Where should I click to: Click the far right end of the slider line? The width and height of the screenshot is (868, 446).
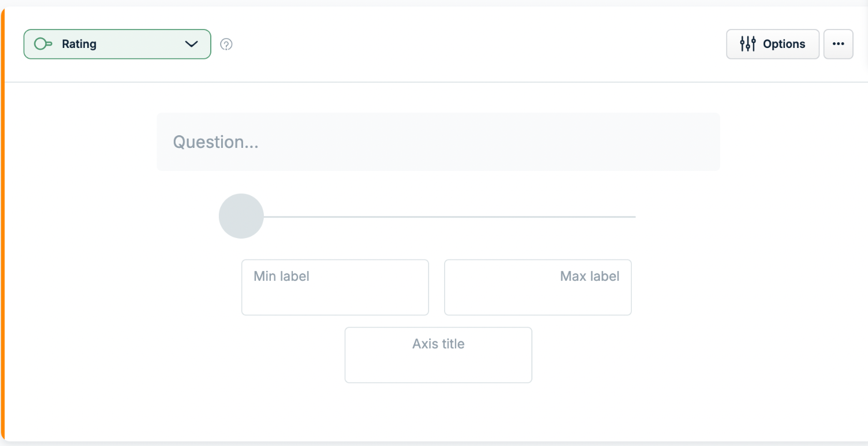pos(634,217)
